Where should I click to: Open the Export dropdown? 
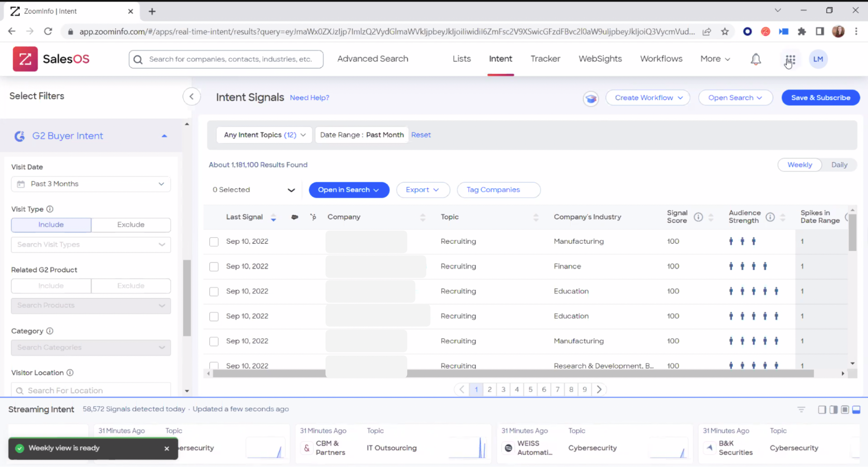click(x=423, y=190)
